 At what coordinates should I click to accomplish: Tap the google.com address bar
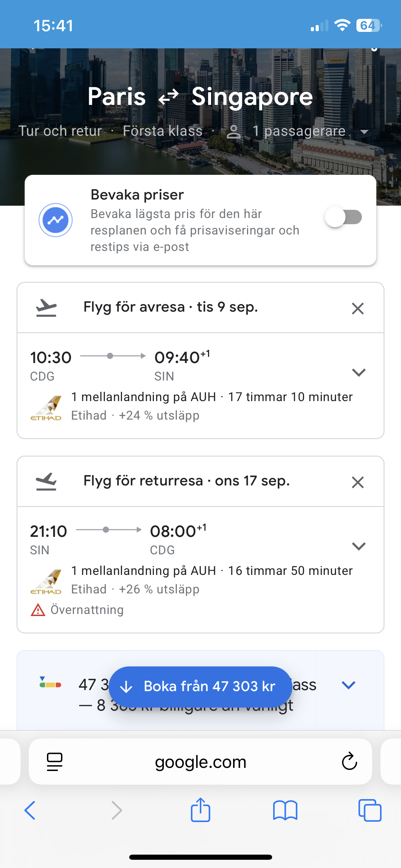(x=200, y=762)
